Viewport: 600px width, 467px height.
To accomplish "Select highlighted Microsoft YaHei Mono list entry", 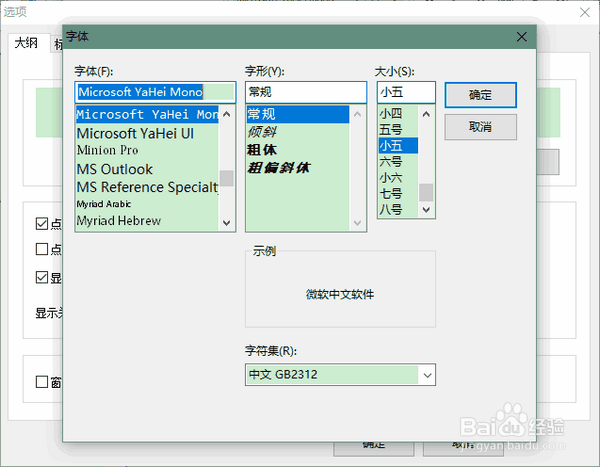I will coord(147,114).
